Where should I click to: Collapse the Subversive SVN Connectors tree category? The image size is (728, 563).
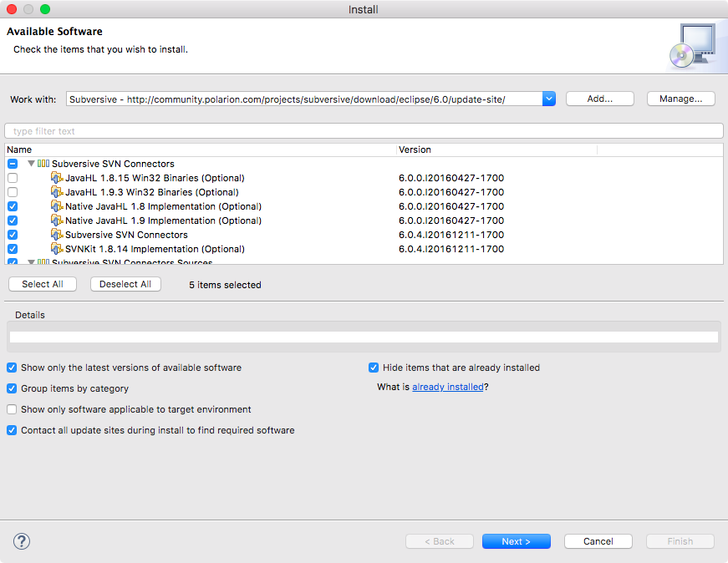point(31,164)
